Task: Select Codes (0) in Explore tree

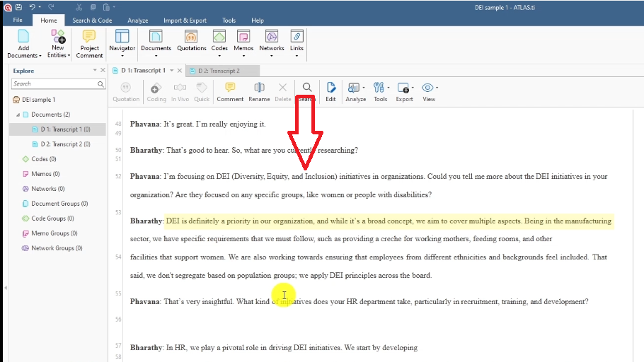Action: pyautogui.click(x=40, y=159)
